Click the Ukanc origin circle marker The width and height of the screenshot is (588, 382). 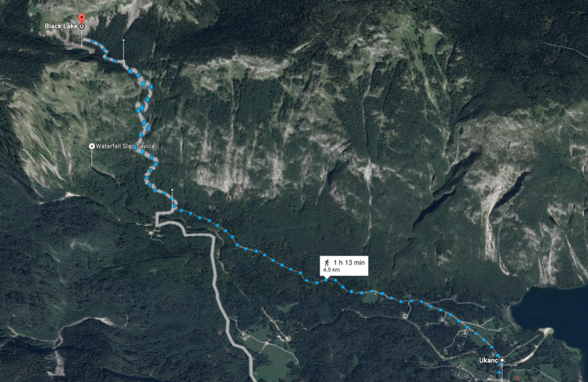[x=502, y=360]
